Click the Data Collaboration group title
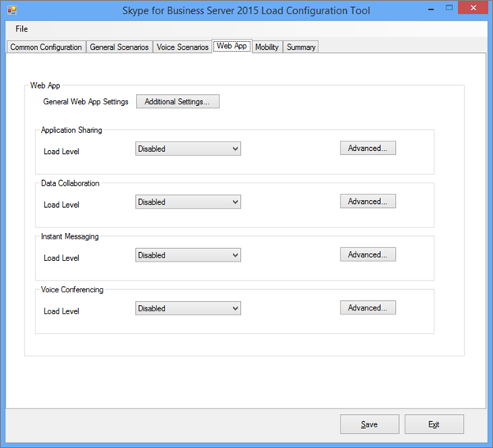The image size is (493, 448). pyautogui.click(x=70, y=183)
